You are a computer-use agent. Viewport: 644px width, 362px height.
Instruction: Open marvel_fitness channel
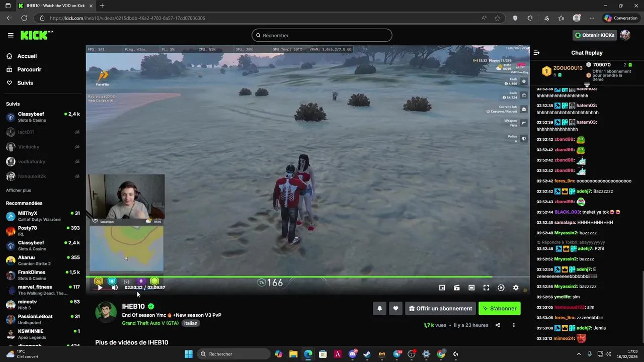[43, 290]
